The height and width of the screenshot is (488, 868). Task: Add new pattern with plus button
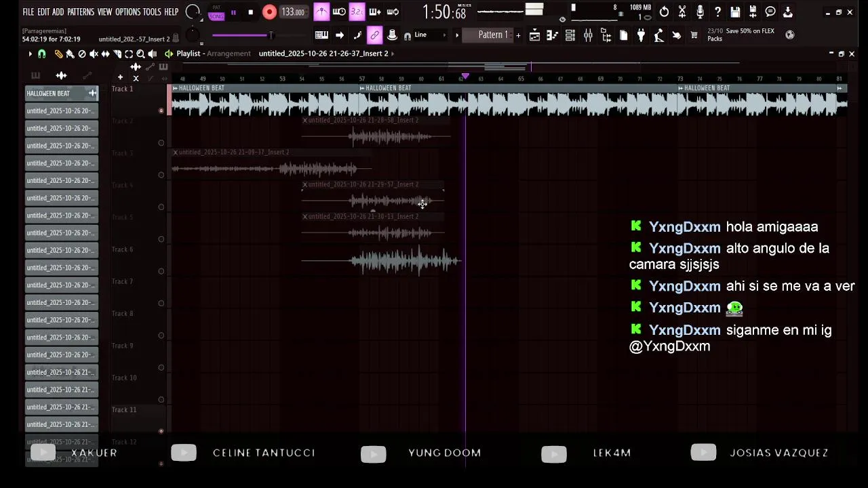click(x=519, y=35)
